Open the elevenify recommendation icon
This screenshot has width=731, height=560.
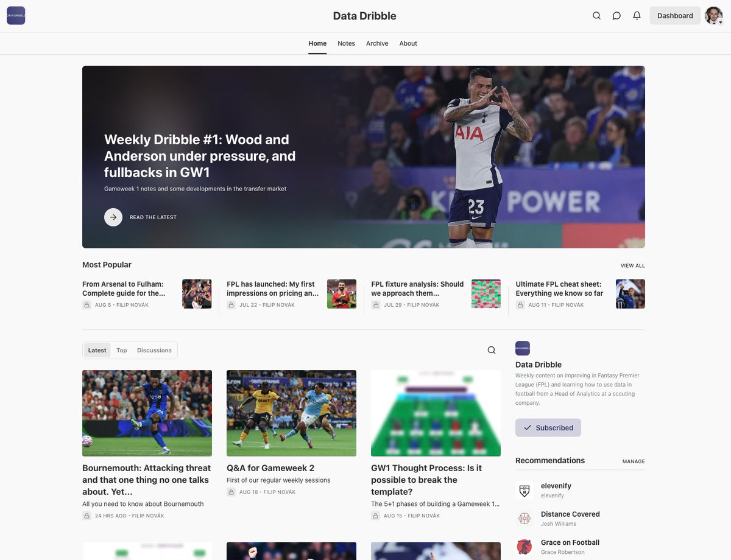524,490
